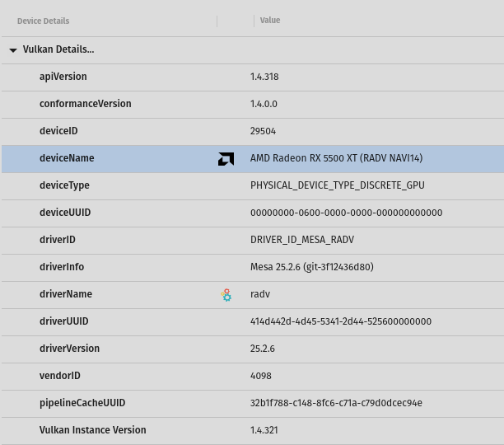Select the driverUUID row
This screenshot has width=504, height=445.
click(x=63, y=321)
